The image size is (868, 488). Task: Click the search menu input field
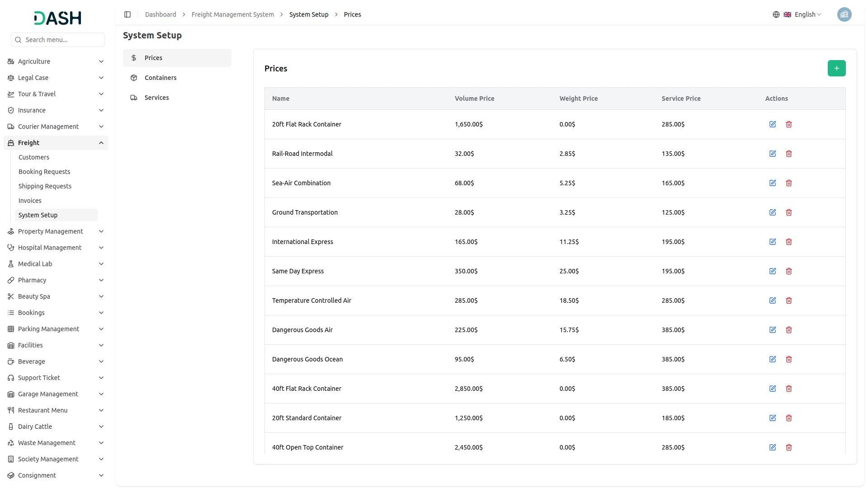[58, 40]
